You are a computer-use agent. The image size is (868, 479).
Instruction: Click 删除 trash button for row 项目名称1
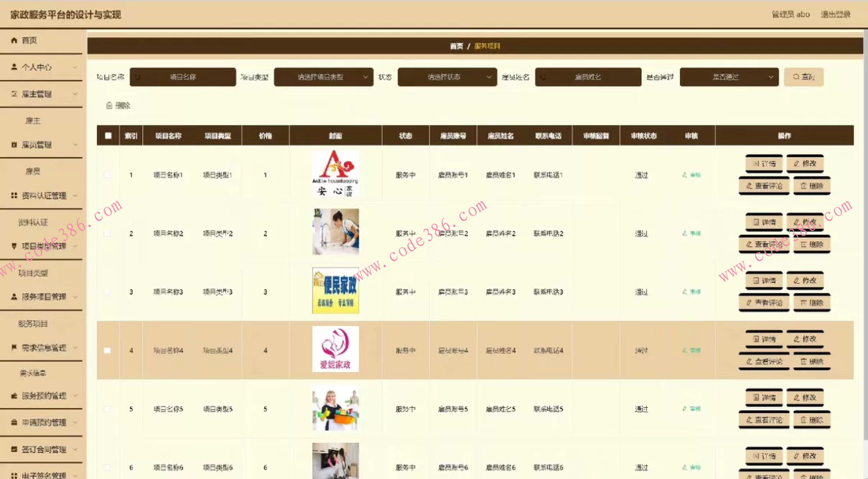pyautogui.click(x=812, y=185)
